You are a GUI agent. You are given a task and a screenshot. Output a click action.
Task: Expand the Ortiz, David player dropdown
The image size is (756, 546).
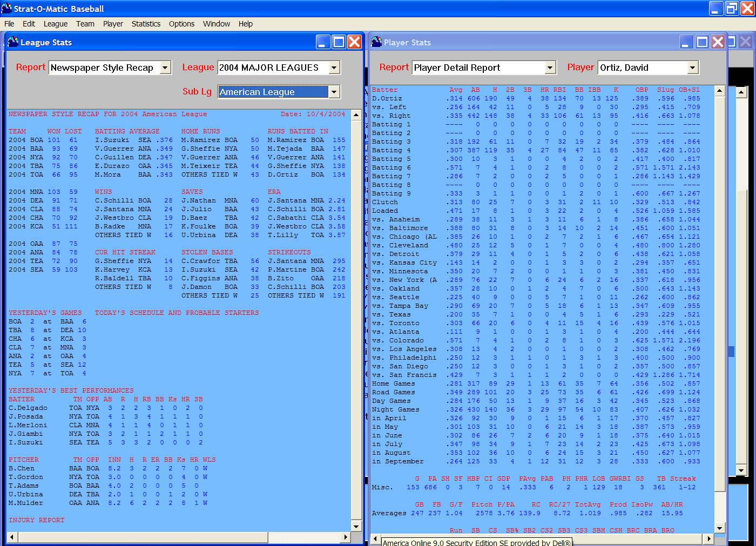tap(692, 68)
